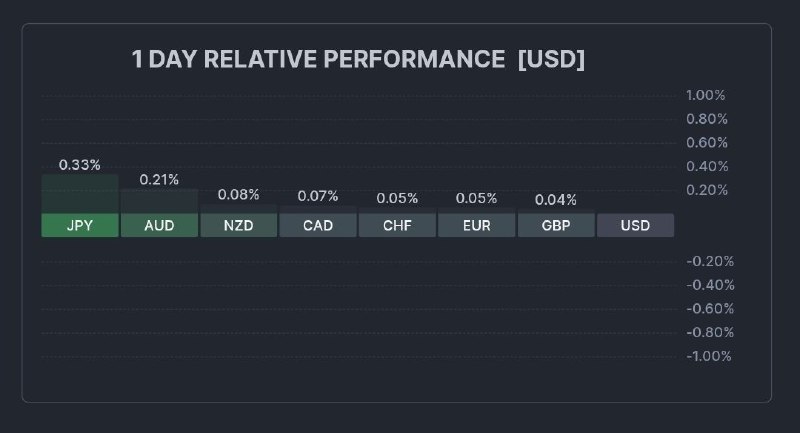
Task: Select the 0.05% value above EUR
Action: pyautogui.click(x=477, y=198)
